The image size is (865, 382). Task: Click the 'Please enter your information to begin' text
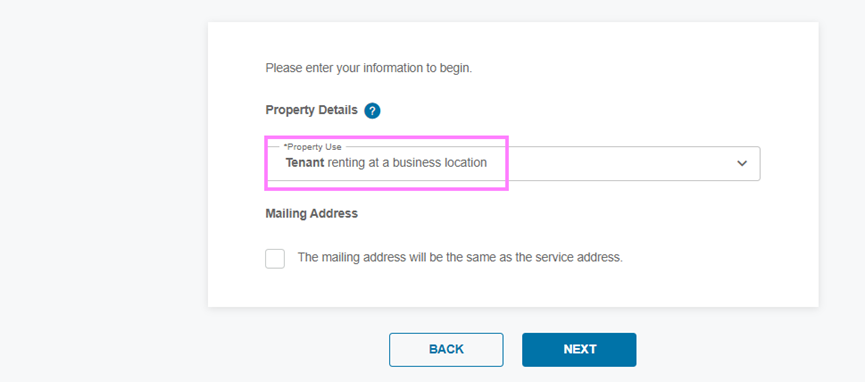(369, 68)
